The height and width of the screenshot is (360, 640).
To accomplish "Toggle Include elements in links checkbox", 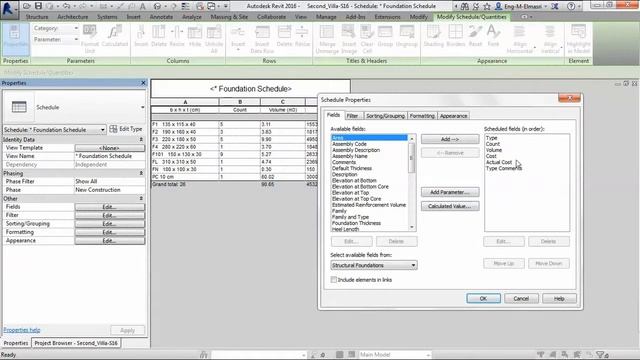I will (x=334, y=280).
